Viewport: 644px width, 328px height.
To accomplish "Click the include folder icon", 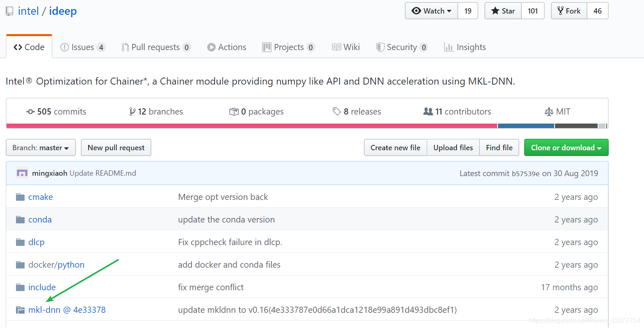I will 21,287.
